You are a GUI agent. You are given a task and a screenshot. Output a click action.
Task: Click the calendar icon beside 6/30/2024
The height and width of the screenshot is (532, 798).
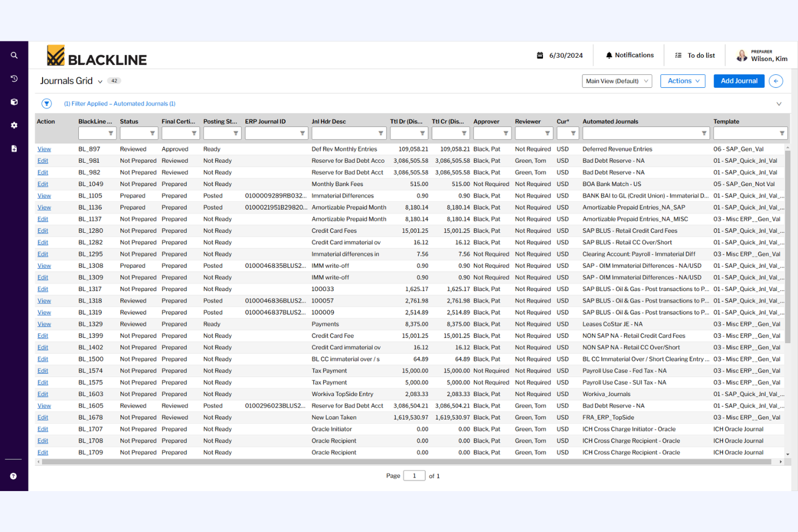[540, 55]
